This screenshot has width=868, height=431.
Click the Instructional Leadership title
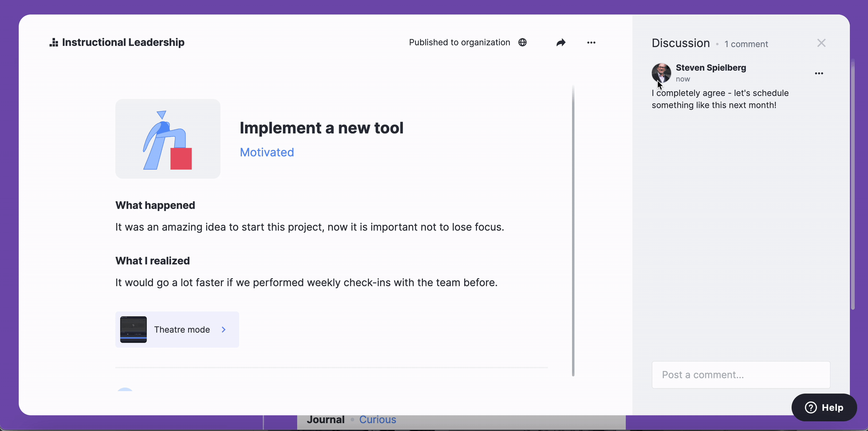point(123,42)
